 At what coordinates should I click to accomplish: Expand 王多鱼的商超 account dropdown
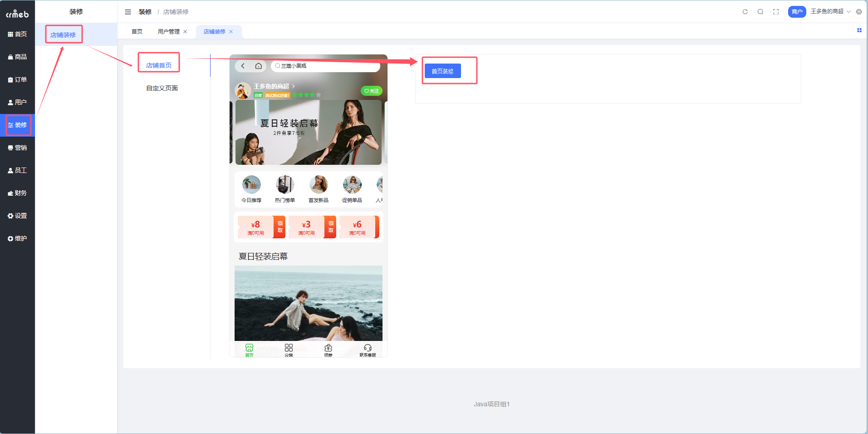830,11
